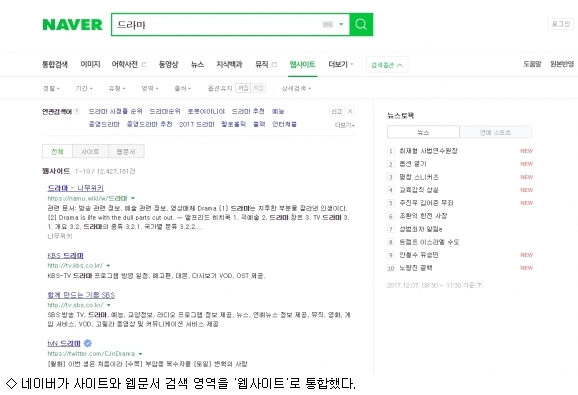578x395 pixels.
Task: Open news topic 2 옵션 열기
Action: 413,164
